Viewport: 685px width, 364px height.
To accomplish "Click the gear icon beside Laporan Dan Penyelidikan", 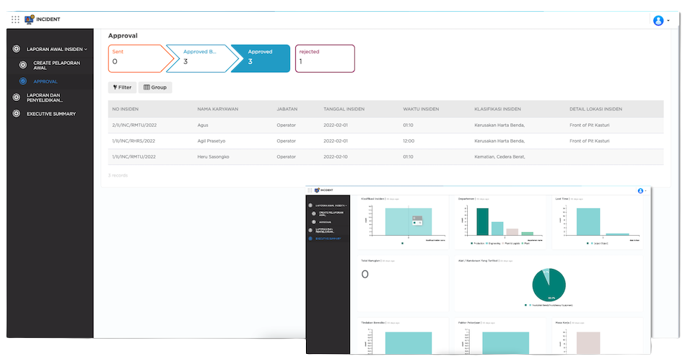I will (16, 97).
